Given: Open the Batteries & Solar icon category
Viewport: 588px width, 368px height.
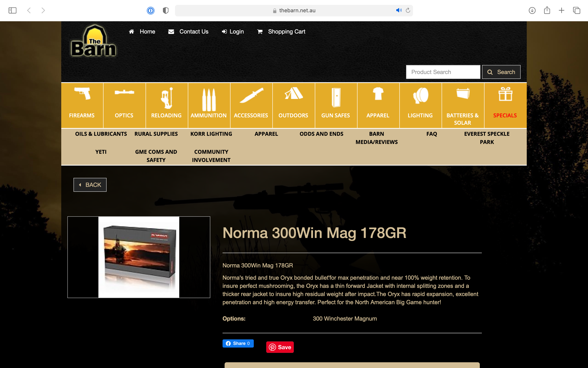Looking at the screenshot, I should (x=463, y=105).
